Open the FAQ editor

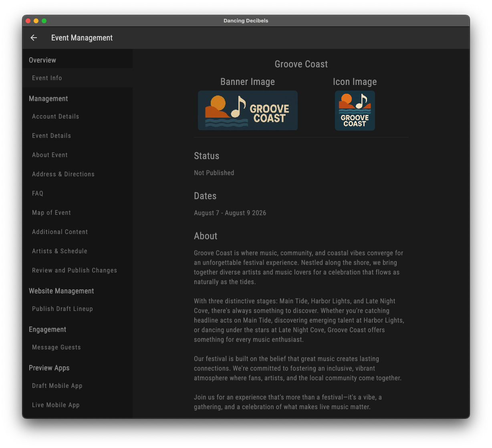point(37,193)
